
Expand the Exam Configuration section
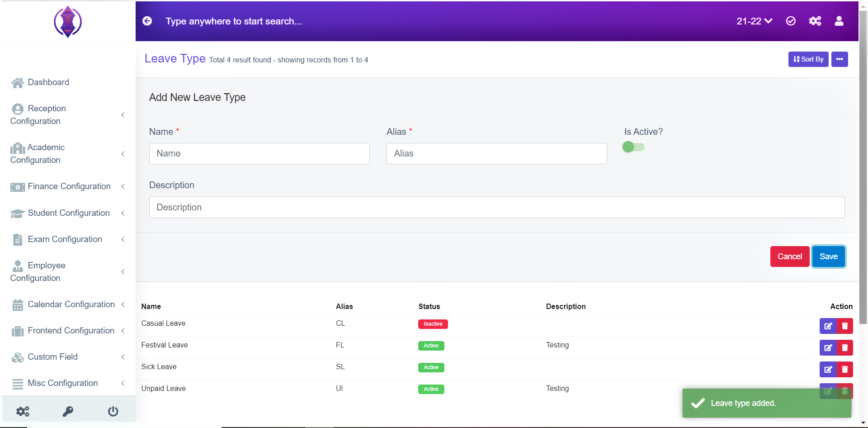pos(68,239)
